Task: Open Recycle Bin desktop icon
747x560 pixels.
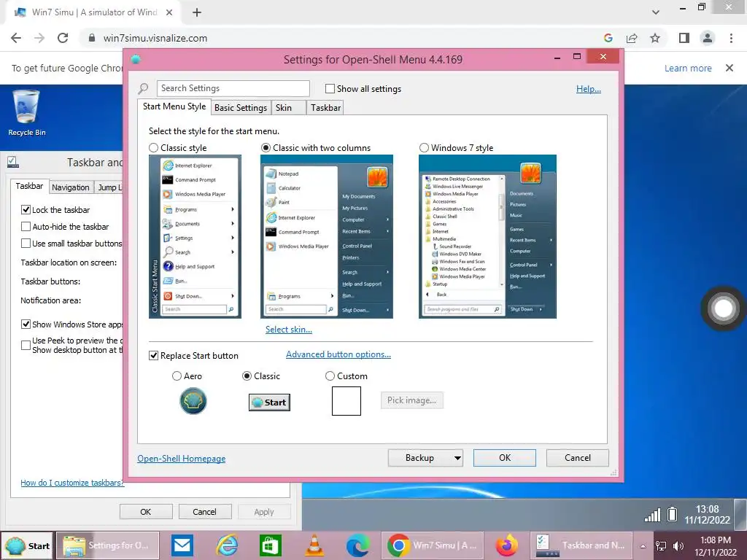Action: click(26, 113)
